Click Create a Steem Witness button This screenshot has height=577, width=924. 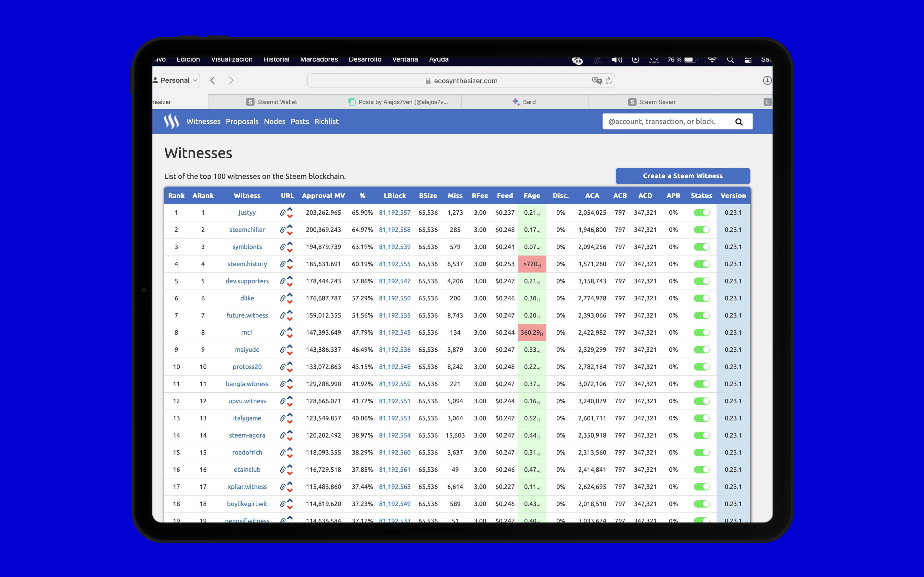[683, 176]
